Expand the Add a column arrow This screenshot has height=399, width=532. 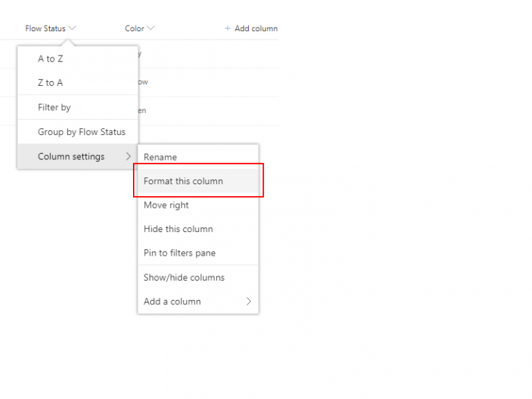tap(249, 301)
